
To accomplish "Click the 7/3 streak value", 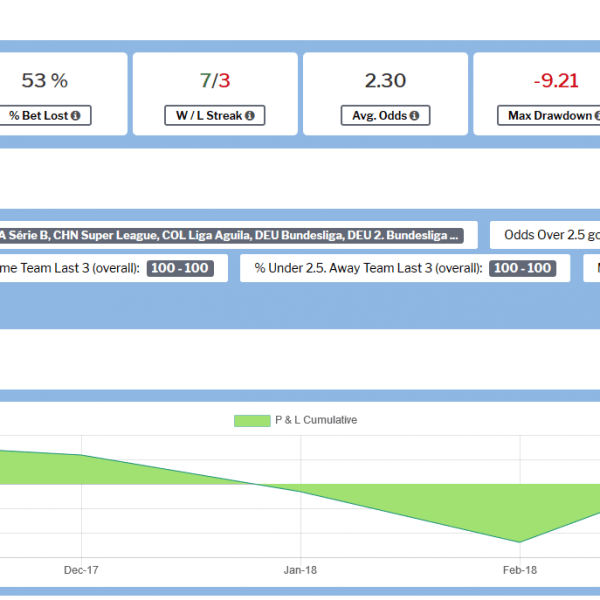I will point(215,81).
